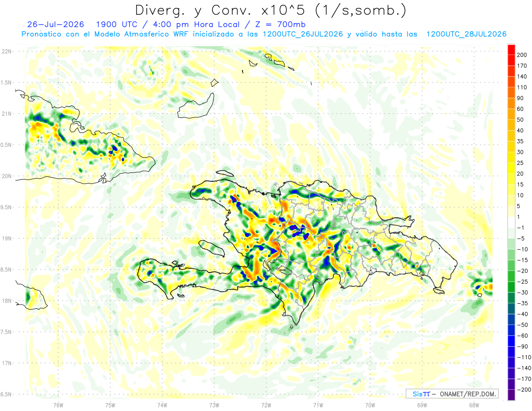
Task: Click the "8.5N" latitude axis label
Action: 7,269
